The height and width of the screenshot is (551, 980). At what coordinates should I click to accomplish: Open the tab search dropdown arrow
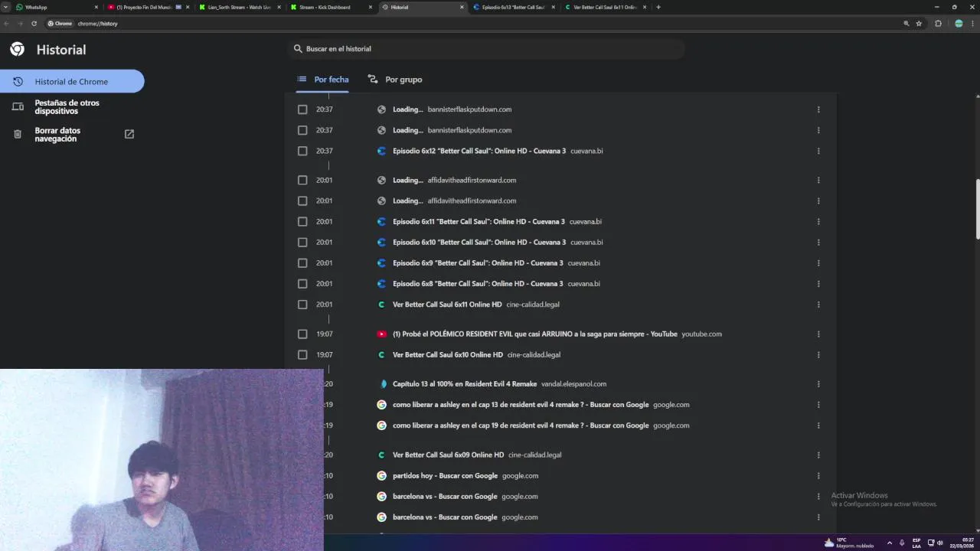[x=6, y=7]
